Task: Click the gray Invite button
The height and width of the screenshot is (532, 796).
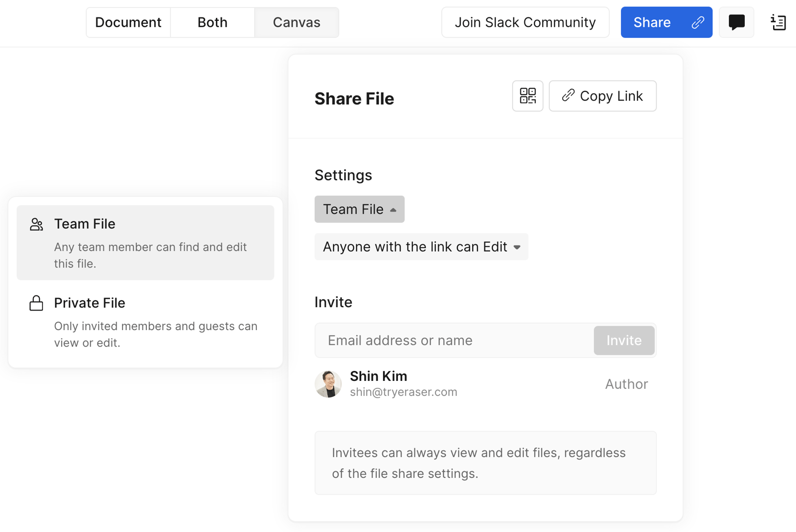Action: [x=624, y=341]
